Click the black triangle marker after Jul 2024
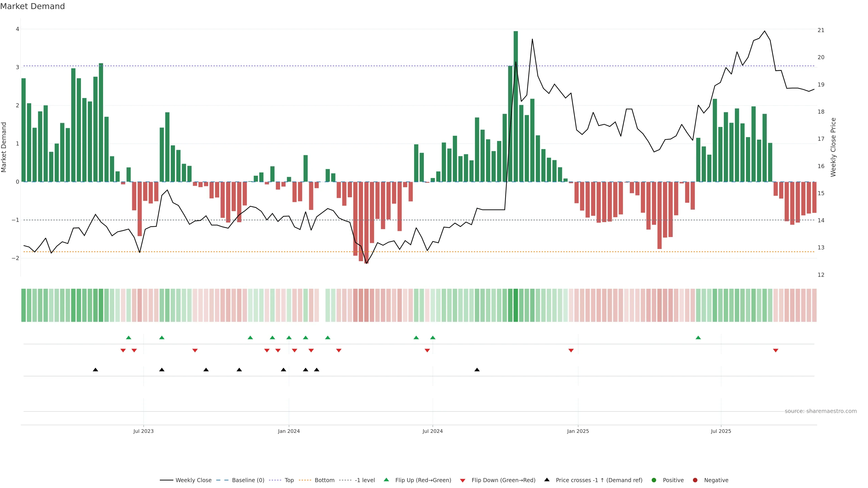The width and height of the screenshot is (868, 488). coord(477,370)
